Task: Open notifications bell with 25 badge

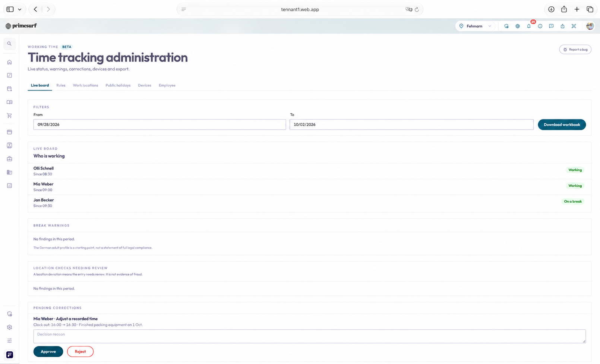Action: tap(529, 26)
